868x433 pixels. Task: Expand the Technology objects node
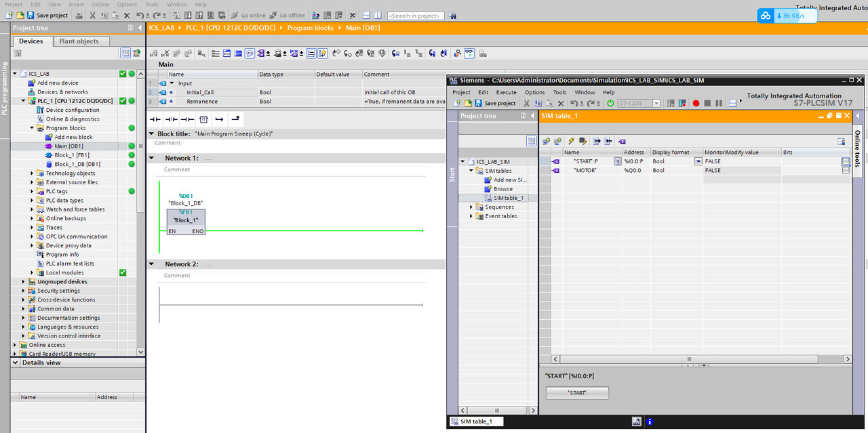[x=32, y=173]
